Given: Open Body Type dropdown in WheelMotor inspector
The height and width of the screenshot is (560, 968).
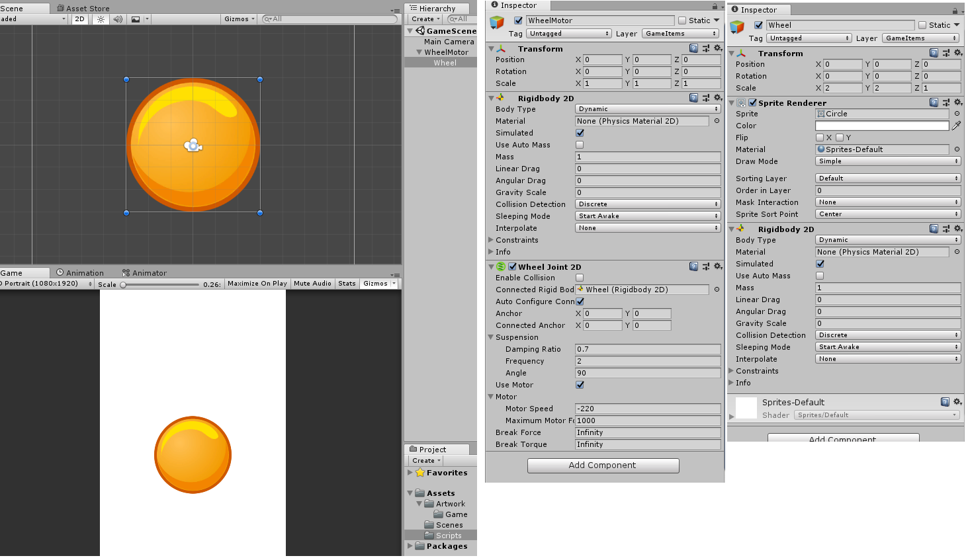Looking at the screenshot, I should pyautogui.click(x=648, y=109).
